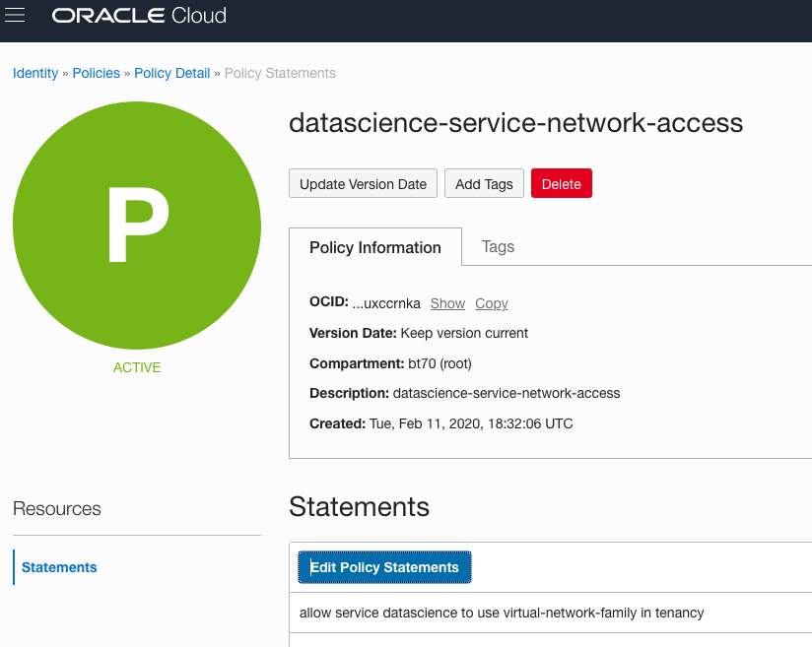This screenshot has height=647, width=812.
Task: Open the hamburger navigation menu
Action: (x=16, y=16)
